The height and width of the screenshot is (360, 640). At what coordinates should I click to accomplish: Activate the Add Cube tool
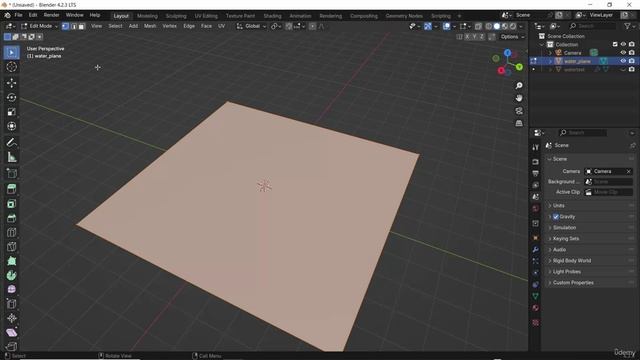tap(11, 173)
